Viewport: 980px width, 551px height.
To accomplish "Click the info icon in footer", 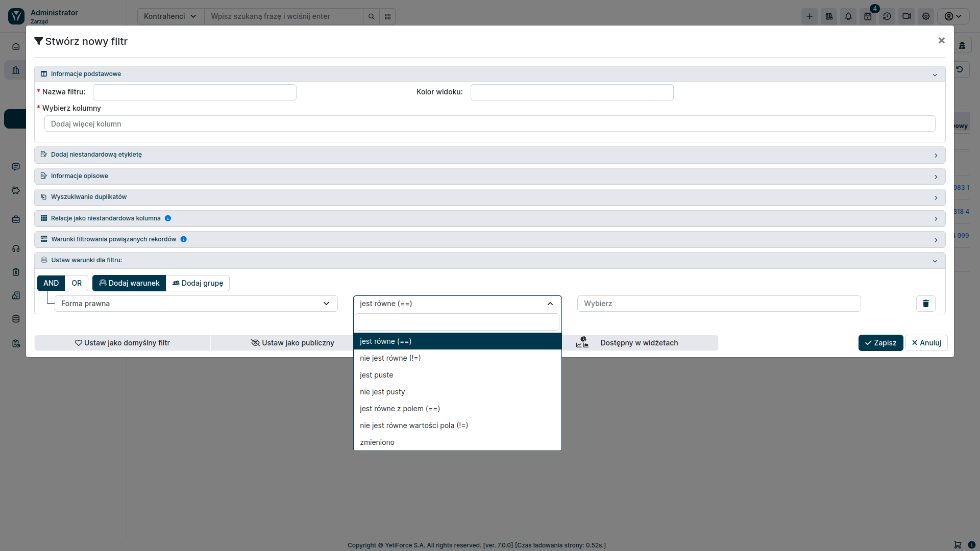I will 972,545.
